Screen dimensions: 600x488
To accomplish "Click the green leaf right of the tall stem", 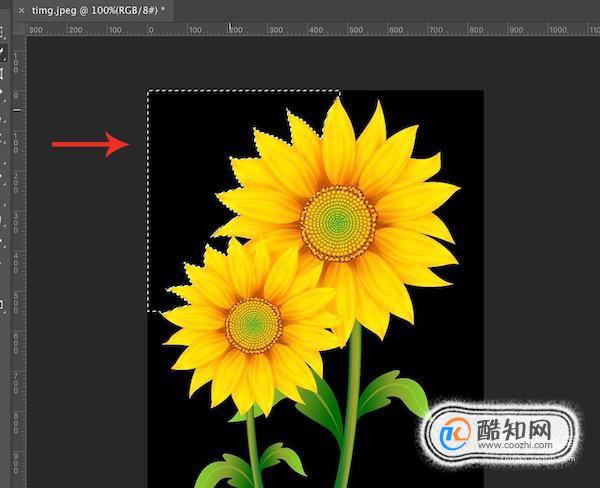I will 395,394.
